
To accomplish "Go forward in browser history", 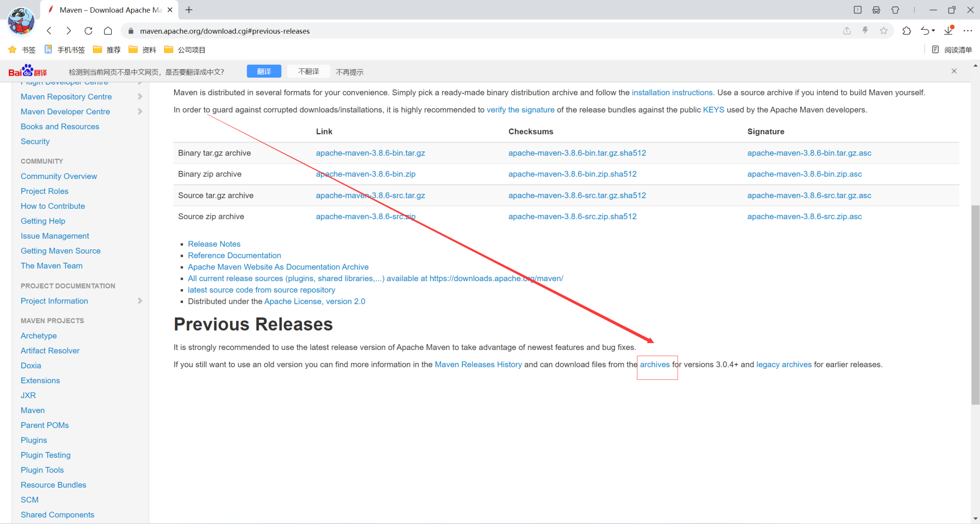I will (68, 31).
